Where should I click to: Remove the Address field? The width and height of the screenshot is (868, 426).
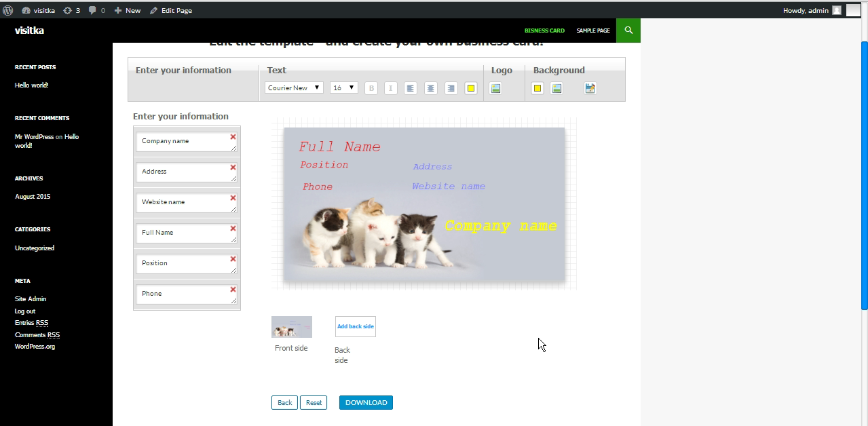coord(233,168)
